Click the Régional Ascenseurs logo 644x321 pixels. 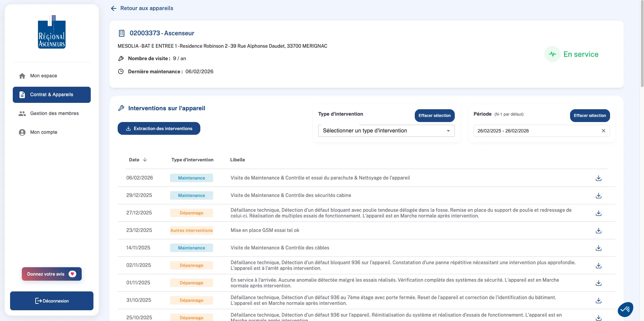click(51, 32)
